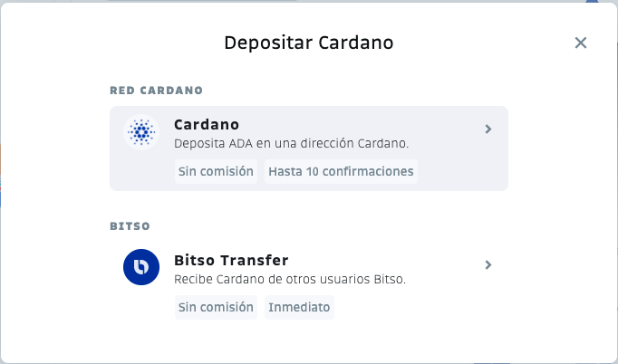Click the 'RED CARDANO' section header
The image size is (618, 364).
[157, 91]
